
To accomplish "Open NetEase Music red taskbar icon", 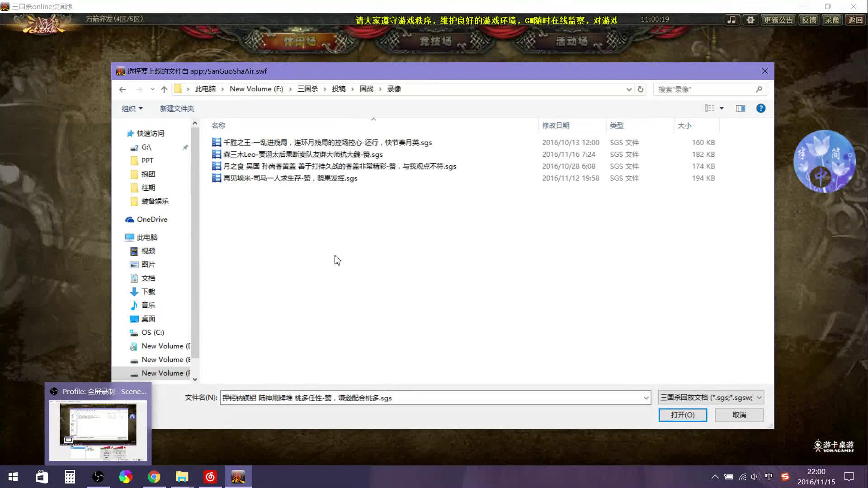I will tap(210, 477).
